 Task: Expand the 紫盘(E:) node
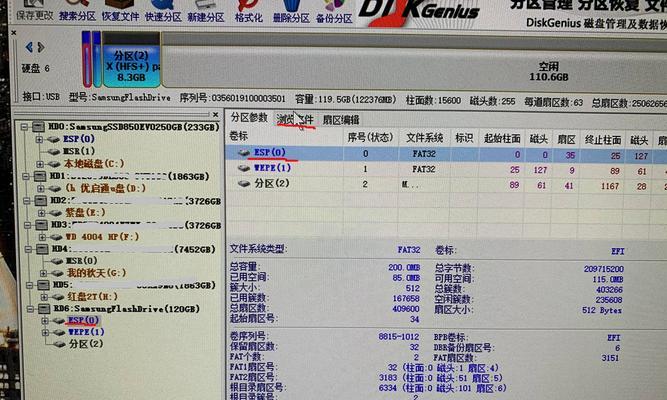(41, 212)
